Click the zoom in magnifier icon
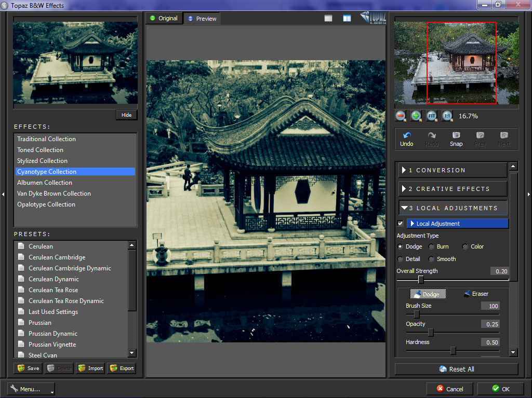 click(x=416, y=116)
